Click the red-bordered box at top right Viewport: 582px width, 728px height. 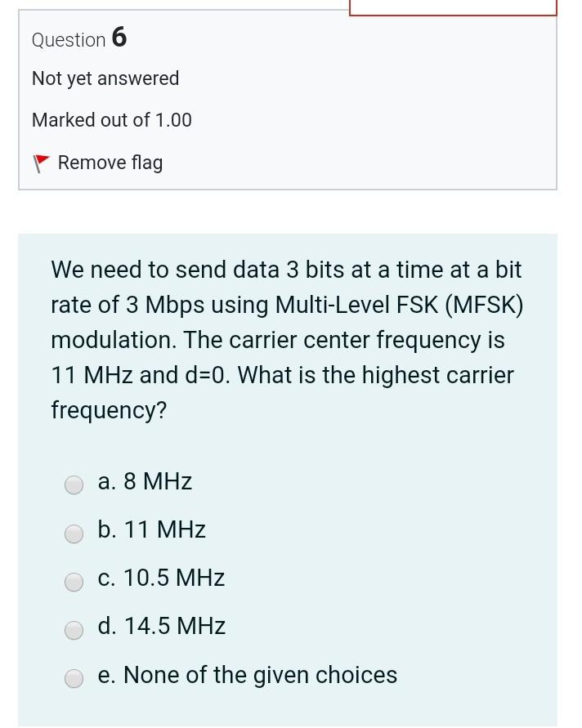(453, 7)
